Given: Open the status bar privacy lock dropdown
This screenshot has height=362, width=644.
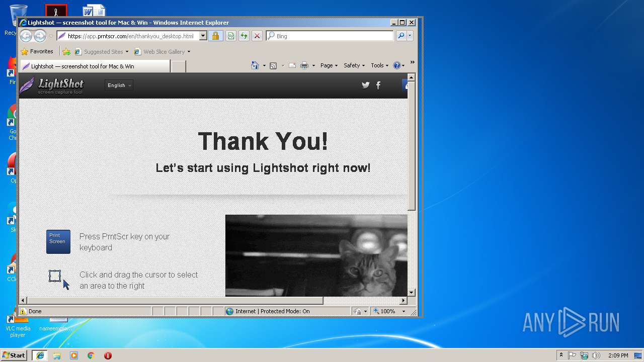Looking at the screenshot, I should tap(360, 311).
